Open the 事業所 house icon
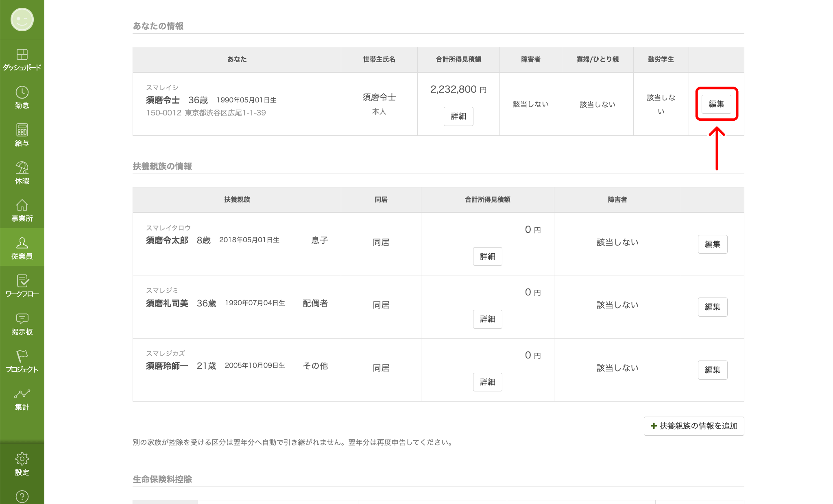Viewport: 833px width, 504px height. tap(22, 205)
